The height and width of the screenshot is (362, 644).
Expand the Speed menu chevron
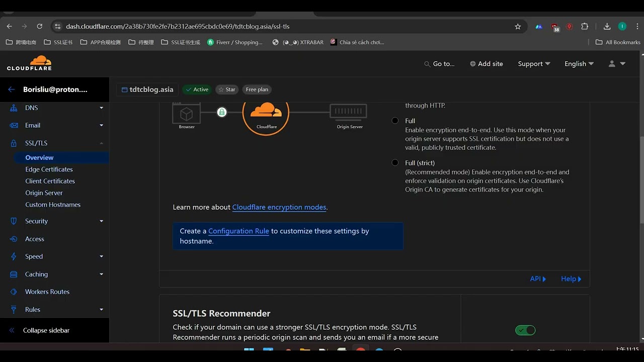click(101, 256)
